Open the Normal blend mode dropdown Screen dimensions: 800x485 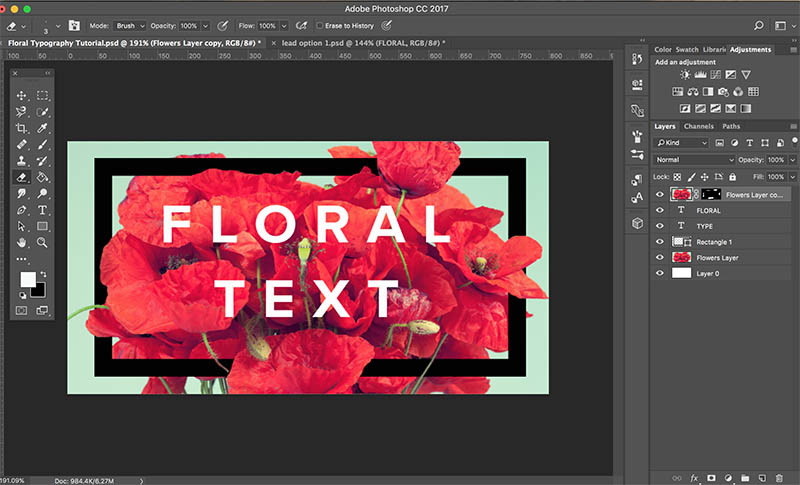[x=694, y=160]
